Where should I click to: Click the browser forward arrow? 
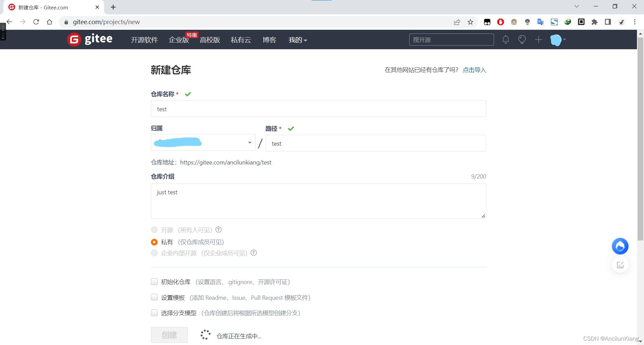22,22
